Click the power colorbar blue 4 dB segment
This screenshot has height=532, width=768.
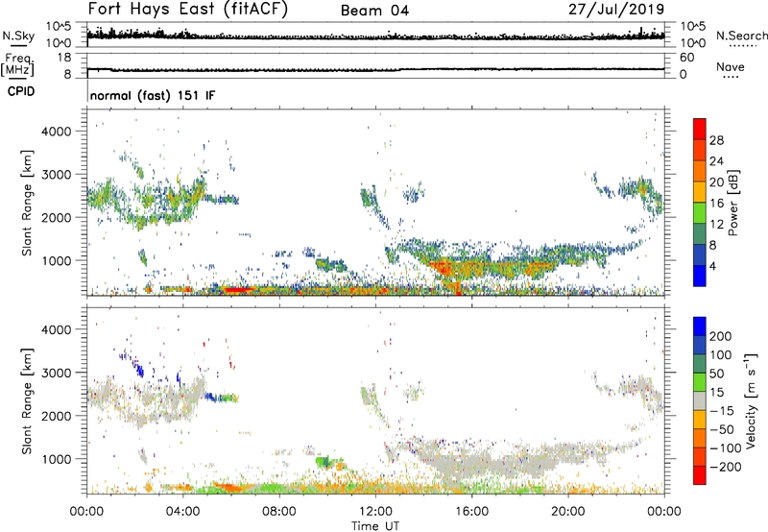pos(700,276)
